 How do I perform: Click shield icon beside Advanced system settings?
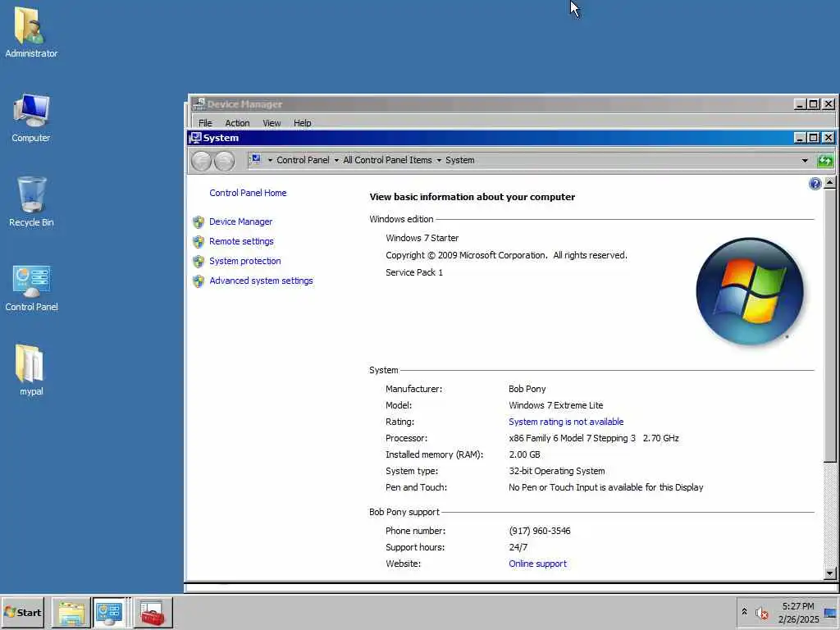pos(199,281)
